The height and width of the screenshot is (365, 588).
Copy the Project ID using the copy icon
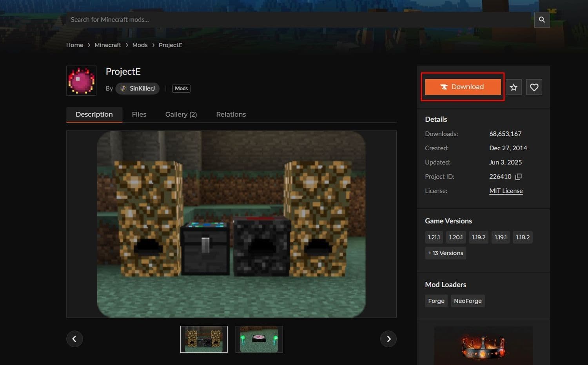click(518, 177)
